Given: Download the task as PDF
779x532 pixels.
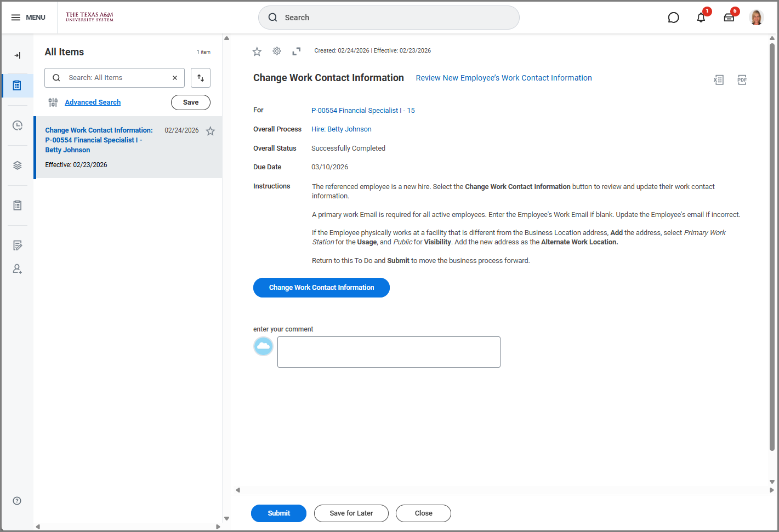Looking at the screenshot, I should [x=742, y=80].
